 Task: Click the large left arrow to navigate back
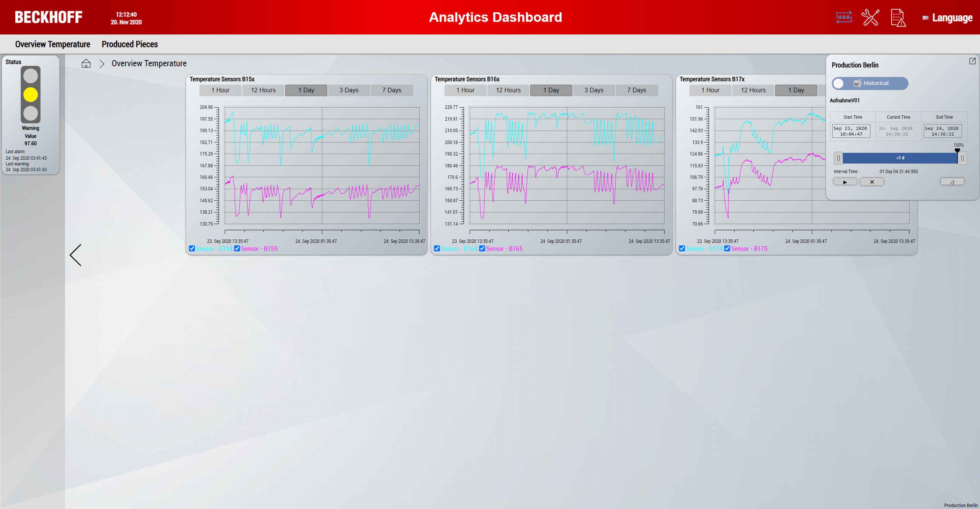75,255
